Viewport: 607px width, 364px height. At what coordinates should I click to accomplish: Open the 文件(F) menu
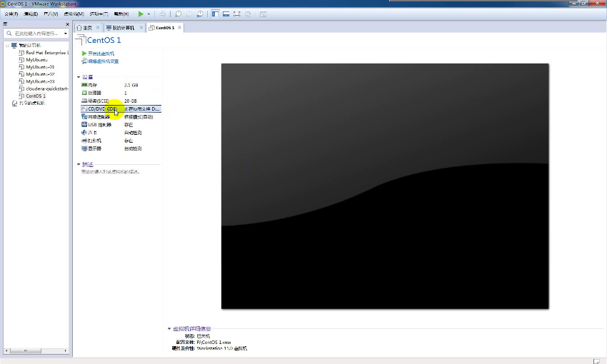pyautogui.click(x=11, y=14)
